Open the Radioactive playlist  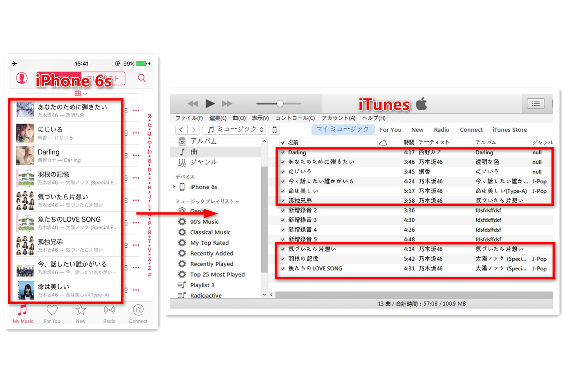[x=206, y=295]
